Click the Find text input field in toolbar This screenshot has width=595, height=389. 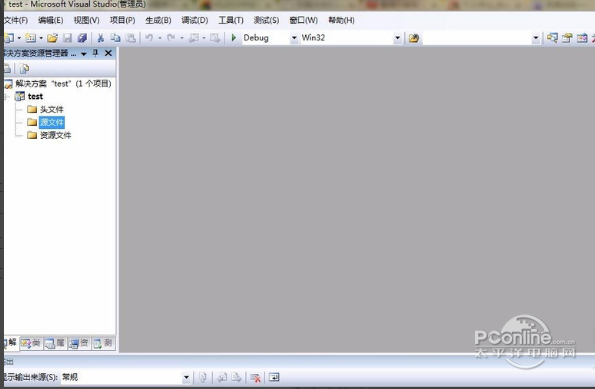477,38
